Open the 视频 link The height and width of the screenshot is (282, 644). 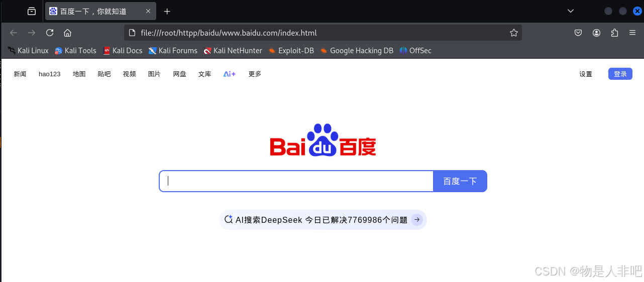tap(130, 74)
